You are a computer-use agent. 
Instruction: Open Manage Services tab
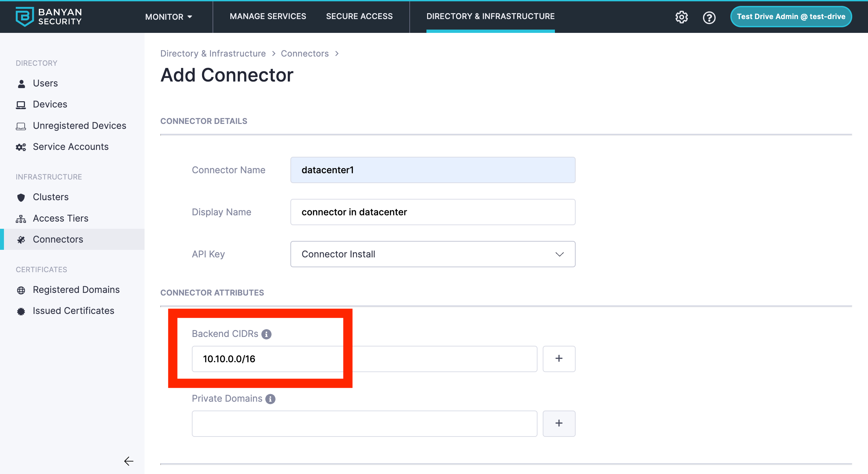pyautogui.click(x=268, y=16)
